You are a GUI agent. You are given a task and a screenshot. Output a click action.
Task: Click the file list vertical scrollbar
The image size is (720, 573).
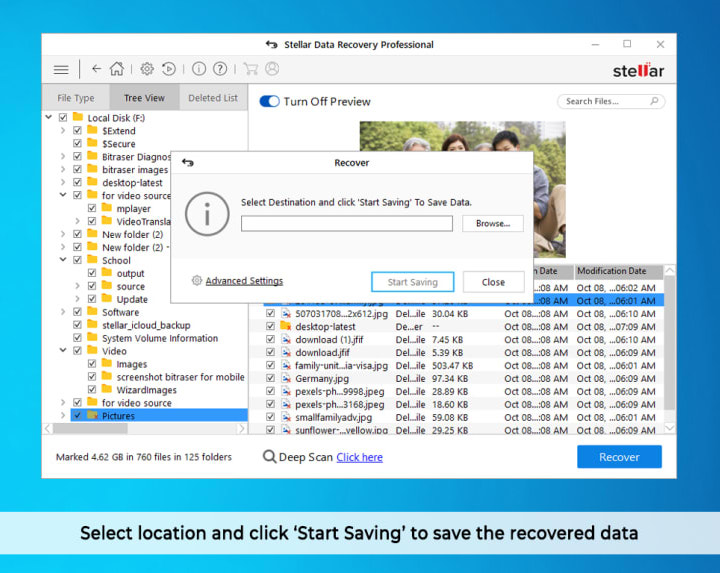click(x=671, y=360)
